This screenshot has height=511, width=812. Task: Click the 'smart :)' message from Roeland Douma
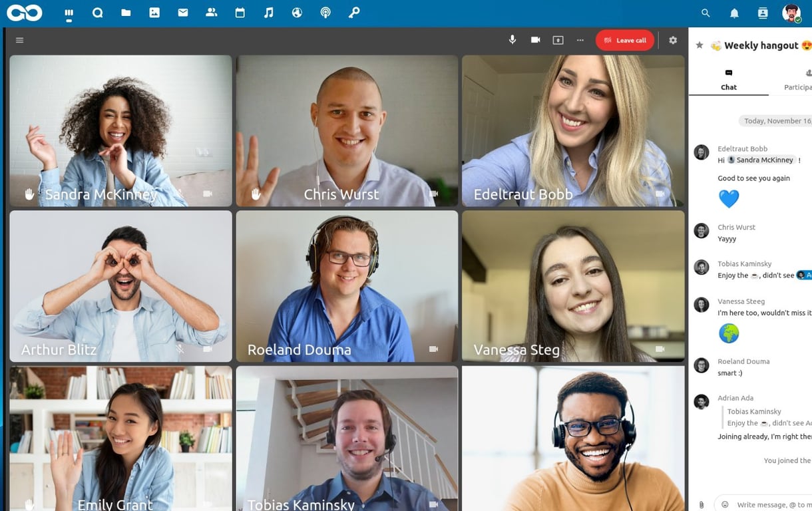click(x=729, y=373)
